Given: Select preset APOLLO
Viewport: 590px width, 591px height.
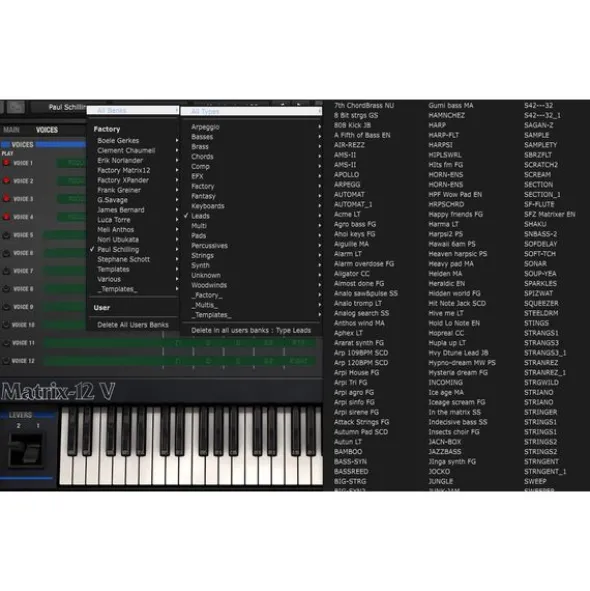Looking at the screenshot, I should click(x=346, y=175).
